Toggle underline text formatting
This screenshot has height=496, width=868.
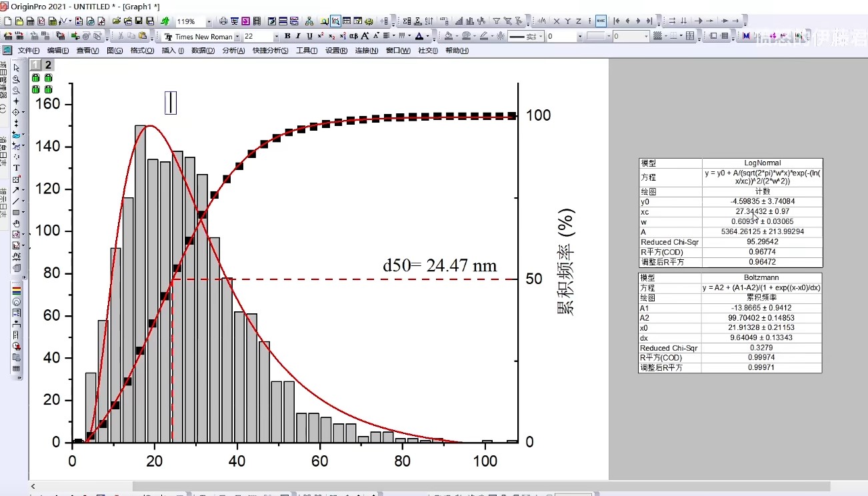tap(310, 36)
